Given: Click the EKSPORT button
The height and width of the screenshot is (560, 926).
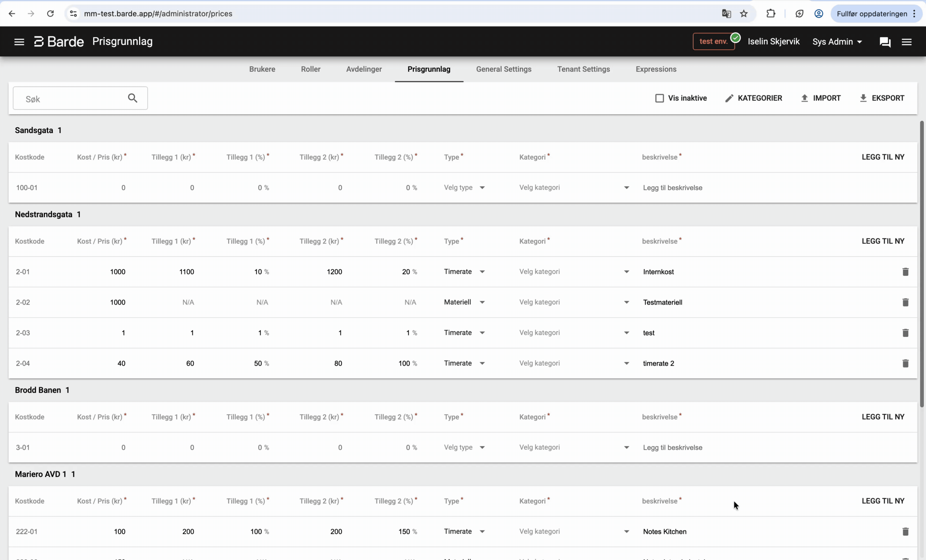Looking at the screenshot, I should (x=882, y=98).
